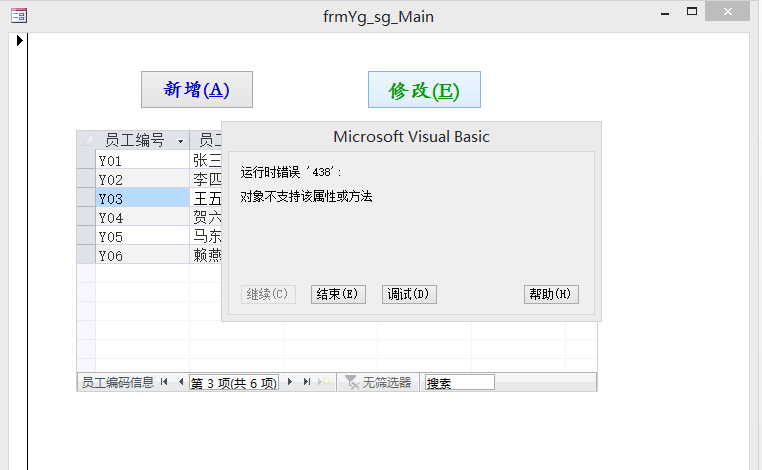Click 帮助(H) in the error dialog
The image size is (762, 470).
click(x=551, y=294)
